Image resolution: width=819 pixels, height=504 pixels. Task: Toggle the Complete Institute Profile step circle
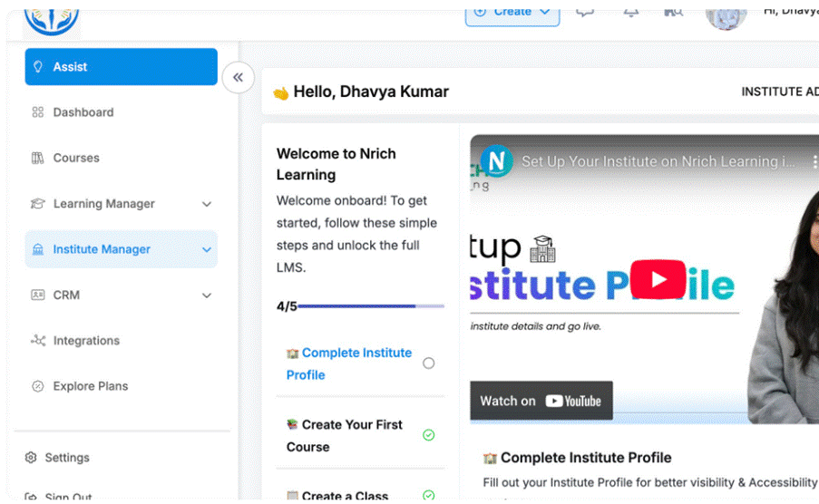(429, 363)
